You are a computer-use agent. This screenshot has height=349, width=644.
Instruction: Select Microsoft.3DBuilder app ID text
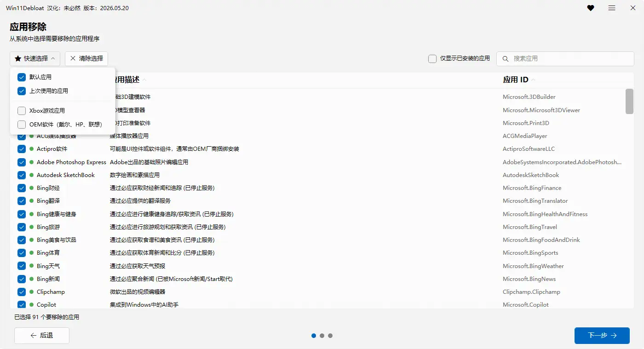click(x=529, y=97)
